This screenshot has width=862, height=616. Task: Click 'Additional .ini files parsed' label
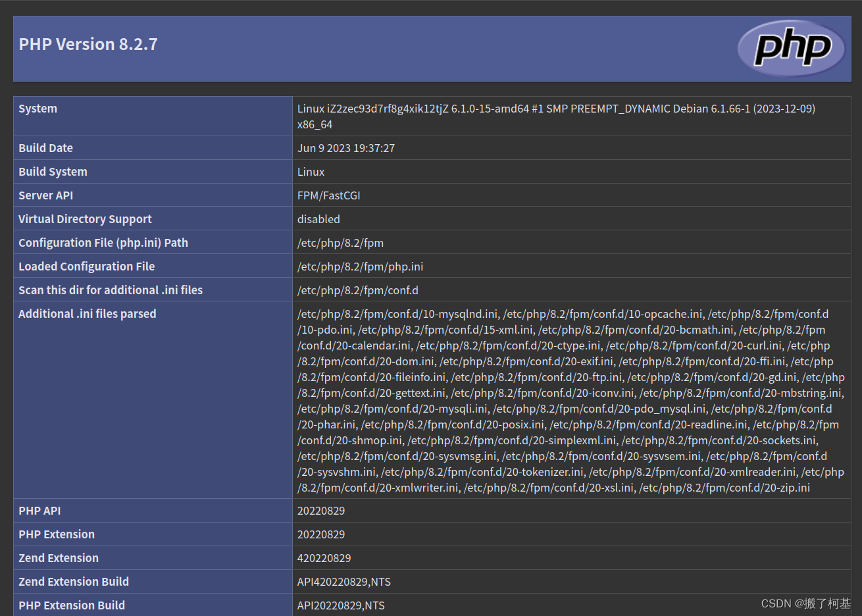[x=88, y=314]
